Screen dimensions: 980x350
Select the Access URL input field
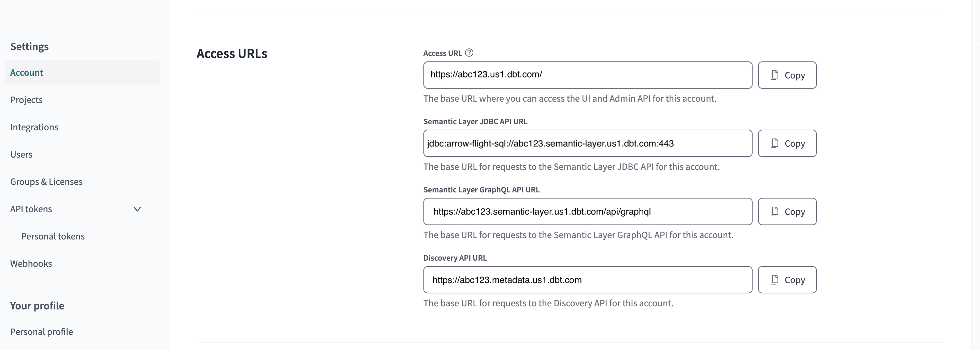tap(588, 75)
